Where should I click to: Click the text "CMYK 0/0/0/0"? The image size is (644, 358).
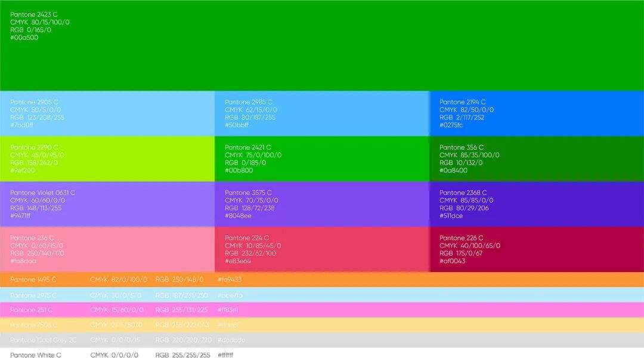[114, 355]
